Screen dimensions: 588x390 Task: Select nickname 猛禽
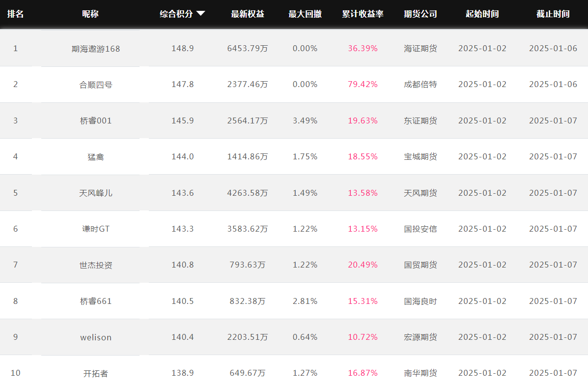[x=96, y=157]
